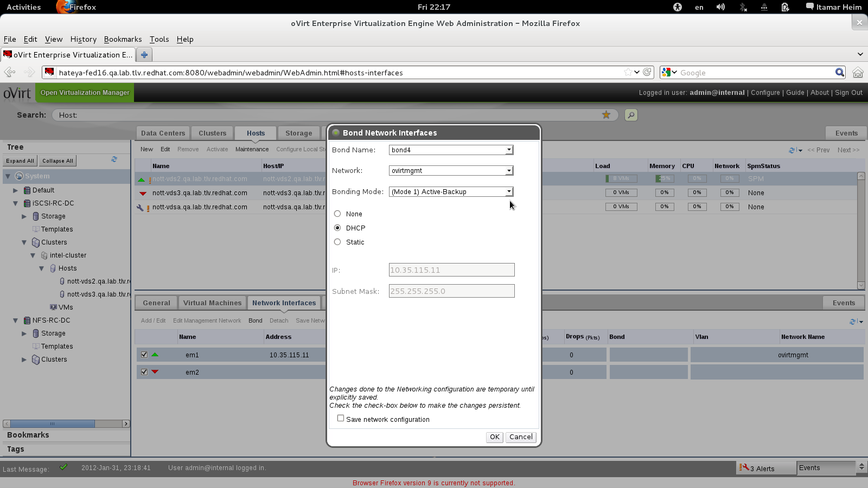Click the battery/power icon in the system tray

point(785,7)
